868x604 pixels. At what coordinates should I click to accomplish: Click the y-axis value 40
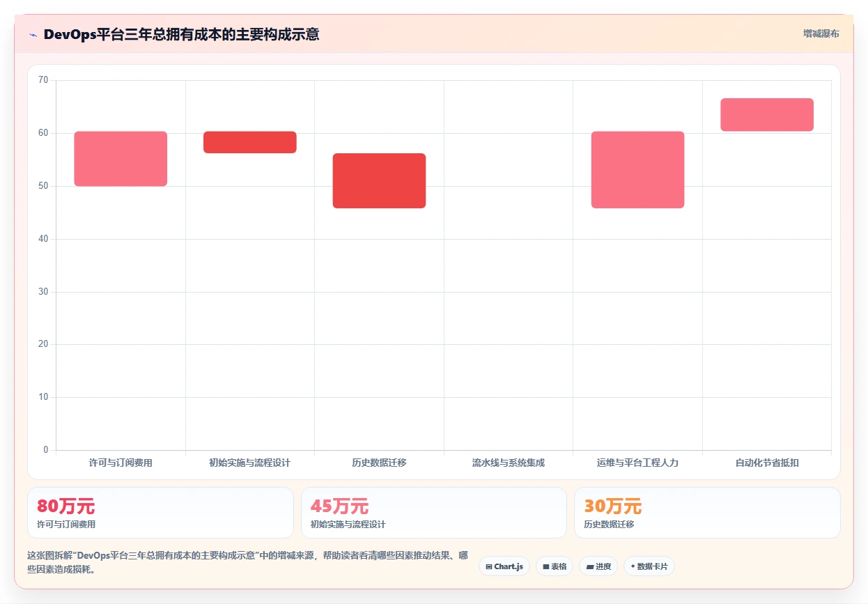coord(43,239)
